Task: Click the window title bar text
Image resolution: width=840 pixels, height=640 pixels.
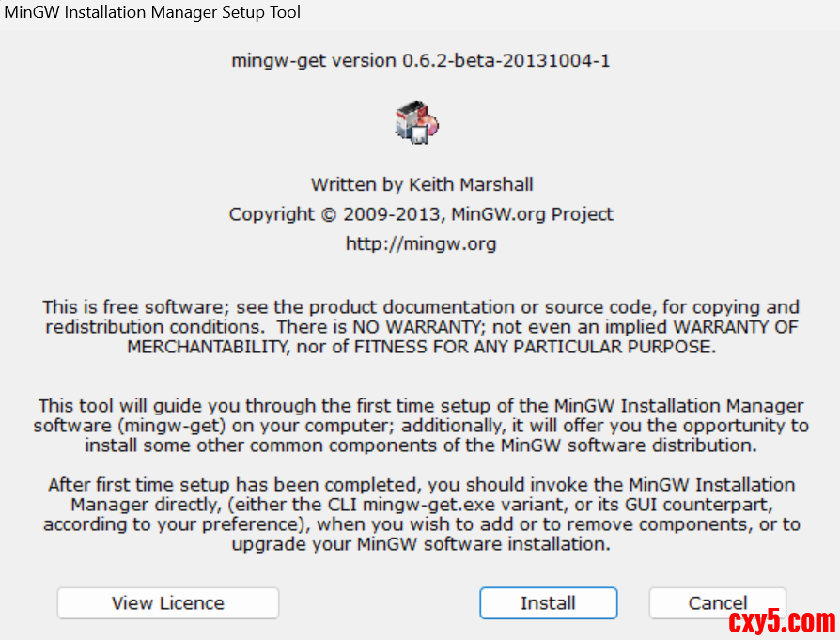Action: (x=153, y=12)
